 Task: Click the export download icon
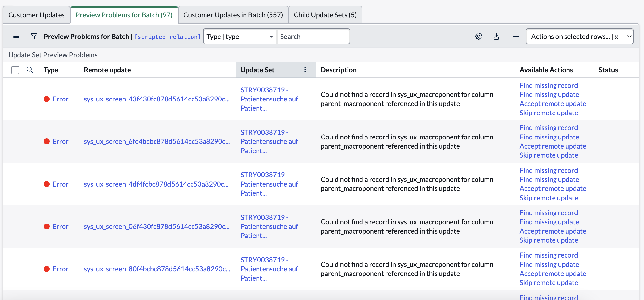pyautogui.click(x=496, y=37)
